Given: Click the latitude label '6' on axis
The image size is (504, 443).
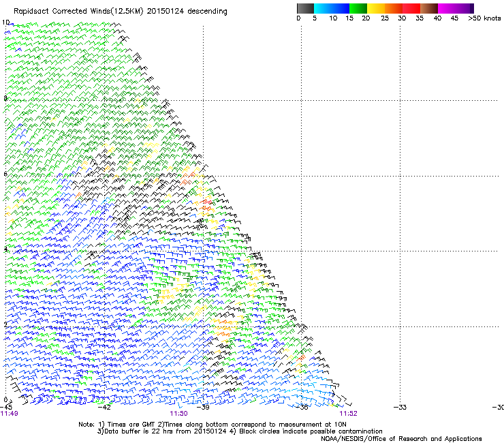Looking at the screenshot, I should pyautogui.click(x=5, y=174).
